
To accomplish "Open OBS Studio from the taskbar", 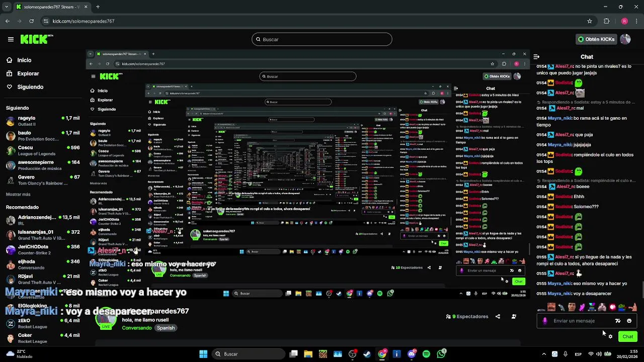I will pyautogui.click(x=352, y=354).
